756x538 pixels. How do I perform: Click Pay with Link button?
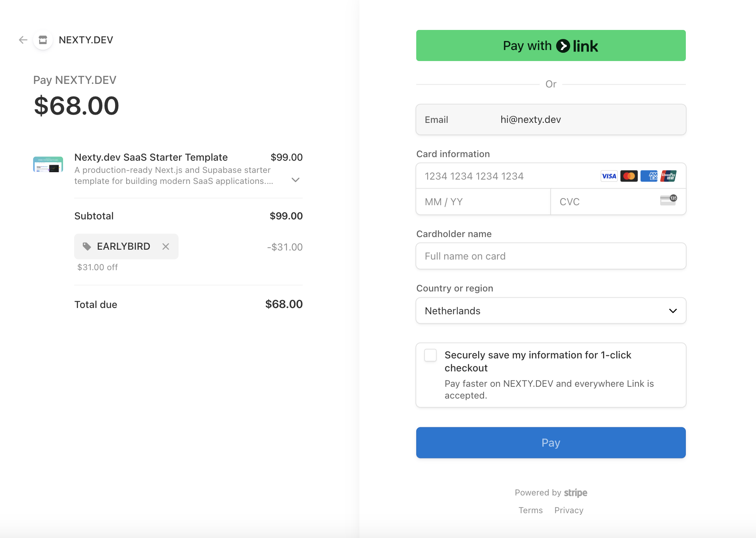[551, 46]
